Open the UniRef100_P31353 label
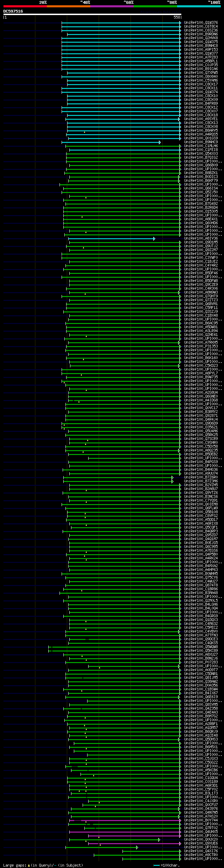This screenshot has height=868, width=224. [x=201, y=346]
